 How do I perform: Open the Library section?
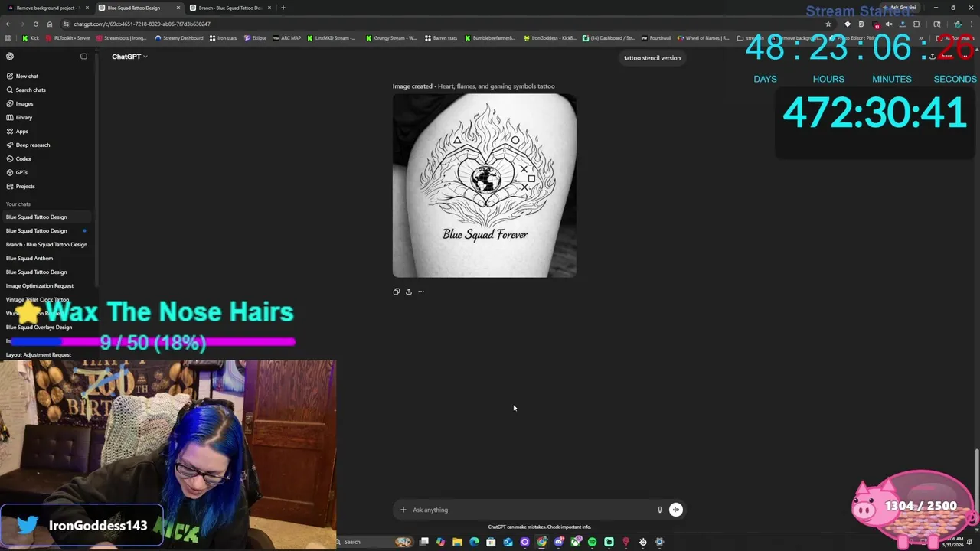point(46,117)
